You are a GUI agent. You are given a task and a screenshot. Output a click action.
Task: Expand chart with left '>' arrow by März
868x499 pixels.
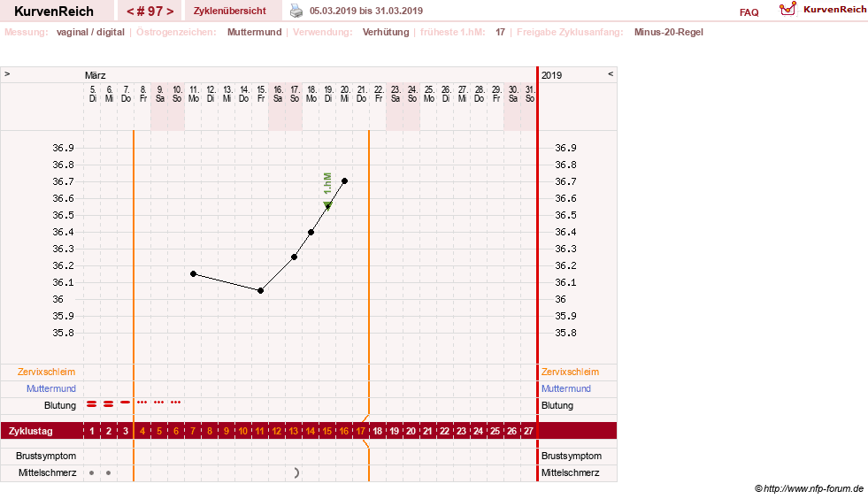pyautogui.click(x=7, y=73)
